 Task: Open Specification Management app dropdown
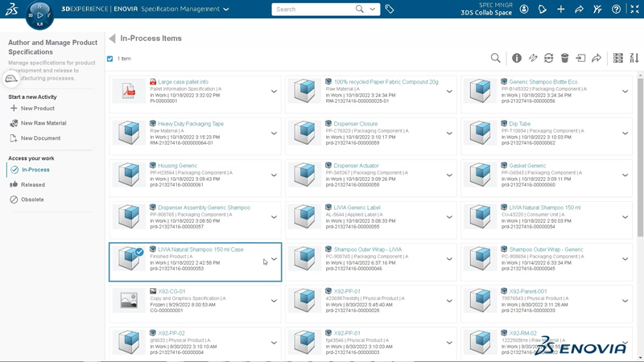point(226,10)
